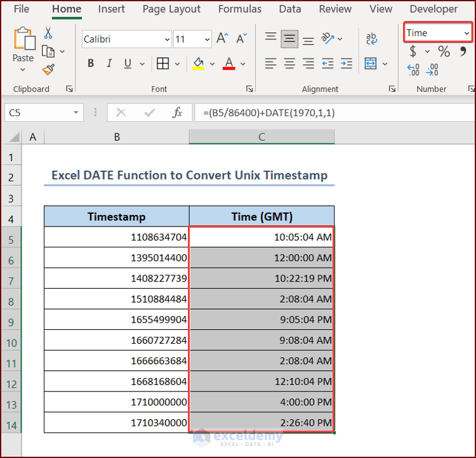Switch to the Insert tab
476x458 pixels.
point(111,9)
